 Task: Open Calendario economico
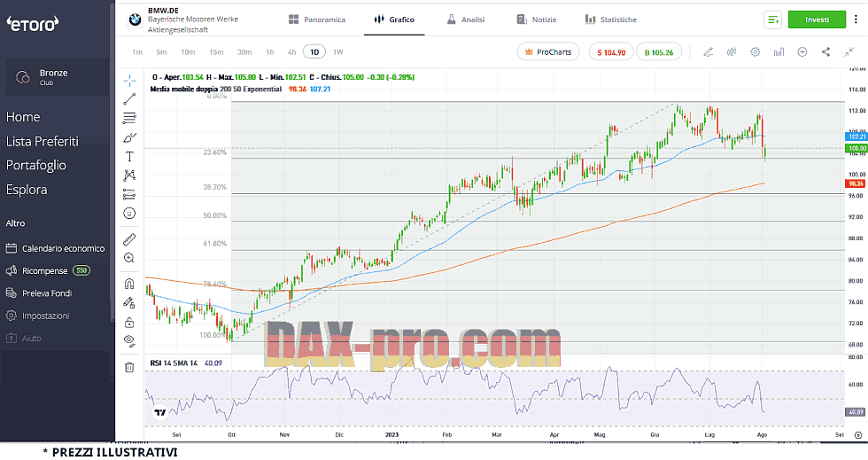click(55, 248)
